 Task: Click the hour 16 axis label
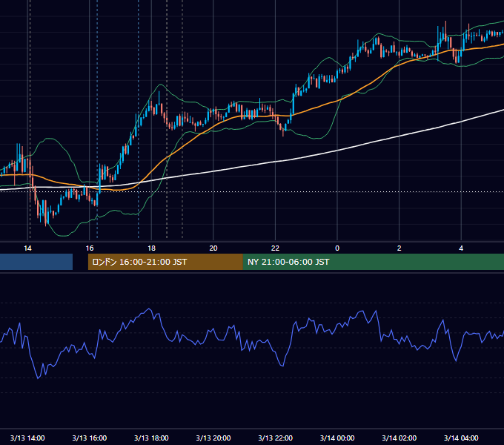point(90,248)
